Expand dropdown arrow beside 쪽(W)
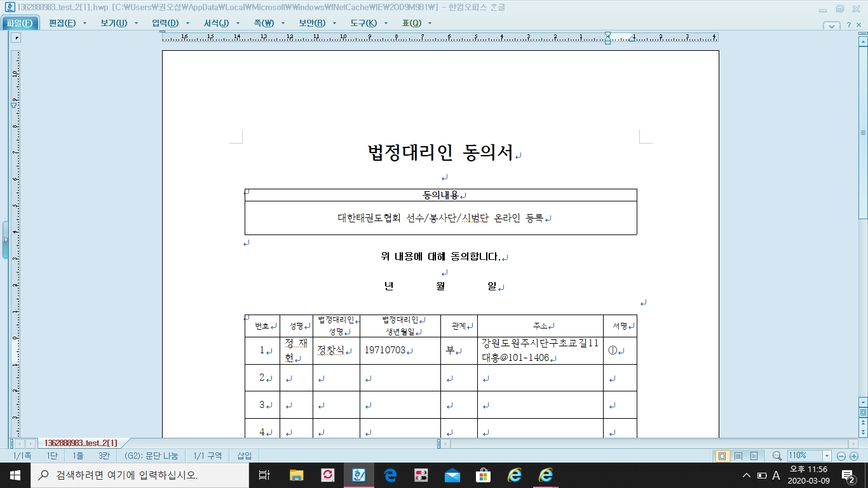This screenshot has width=868, height=488. 283,24
